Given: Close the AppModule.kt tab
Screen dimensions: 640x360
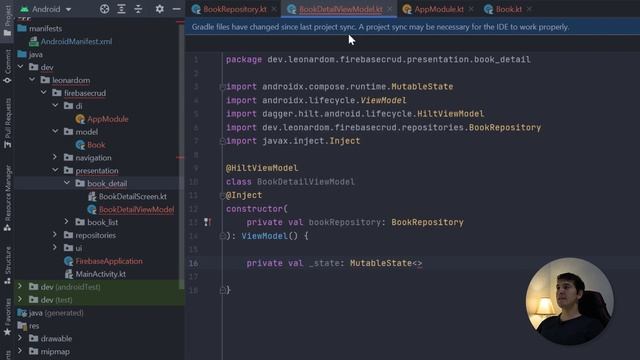Looking at the screenshot, I should (471, 9).
